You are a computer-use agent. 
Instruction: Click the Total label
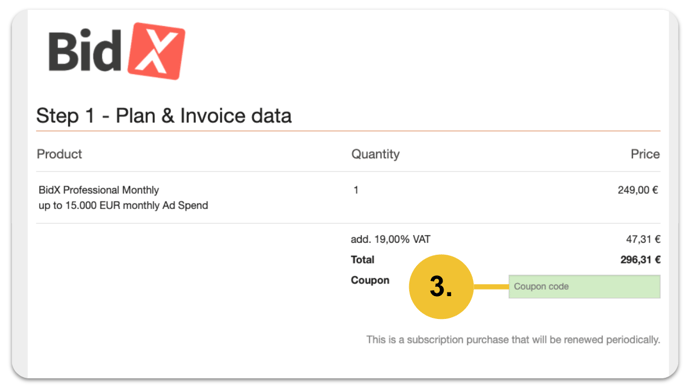click(x=362, y=260)
